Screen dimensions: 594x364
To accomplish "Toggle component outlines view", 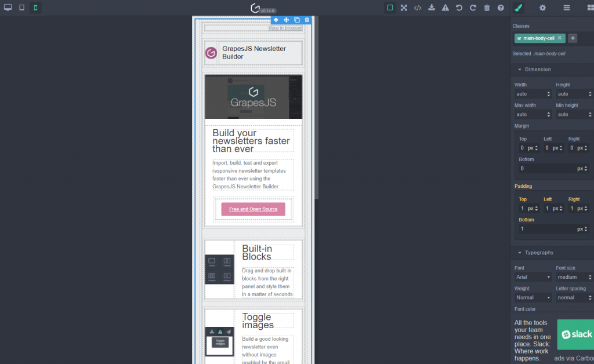I will (x=390, y=8).
